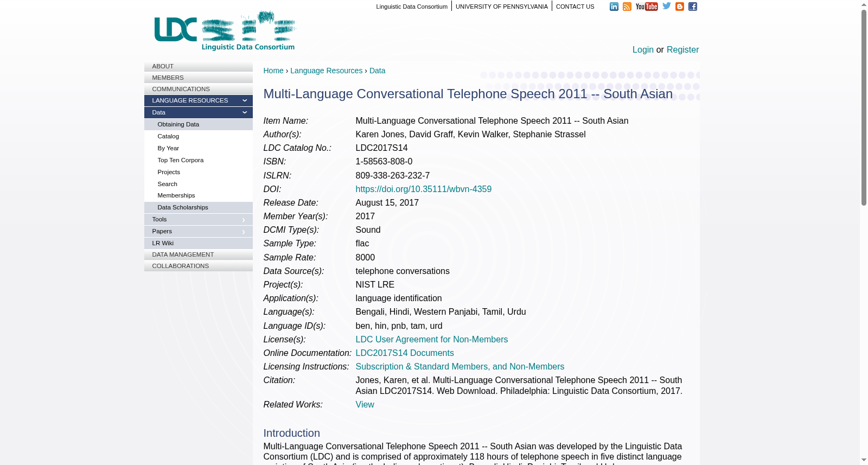
Task: Click the Language ID(s) value ben, hin, pnb
Action: pos(399,326)
